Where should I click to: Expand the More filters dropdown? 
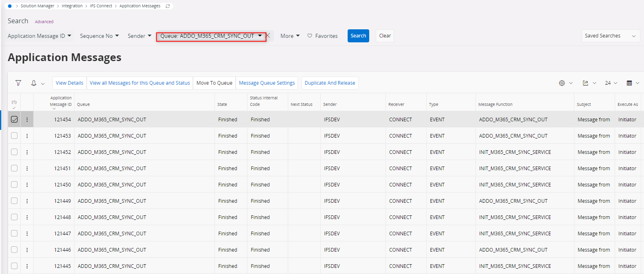290,36
